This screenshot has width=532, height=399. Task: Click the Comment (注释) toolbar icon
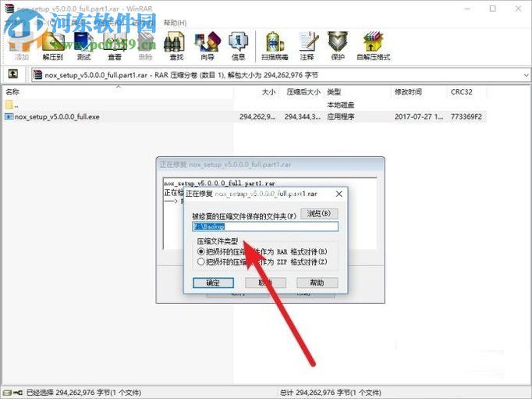307,46
